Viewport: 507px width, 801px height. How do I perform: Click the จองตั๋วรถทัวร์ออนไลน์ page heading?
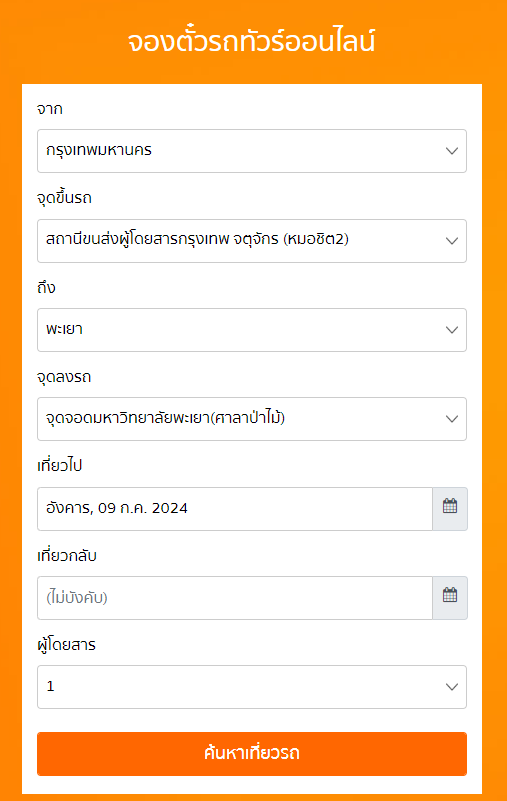click(251, 41)
